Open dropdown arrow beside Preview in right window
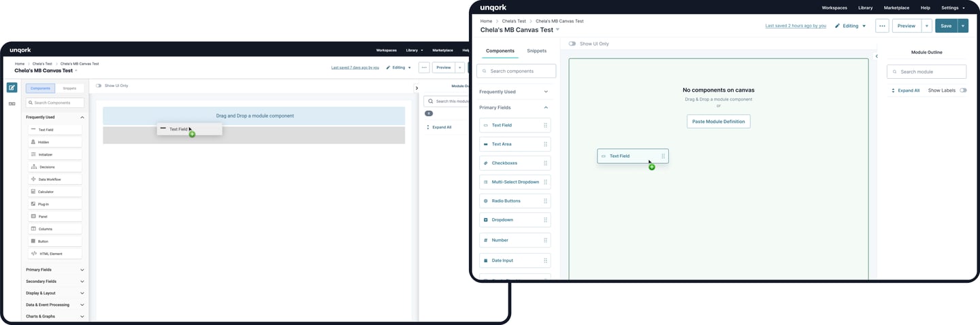This screenshot has height=325, width=980. point(926,26)
